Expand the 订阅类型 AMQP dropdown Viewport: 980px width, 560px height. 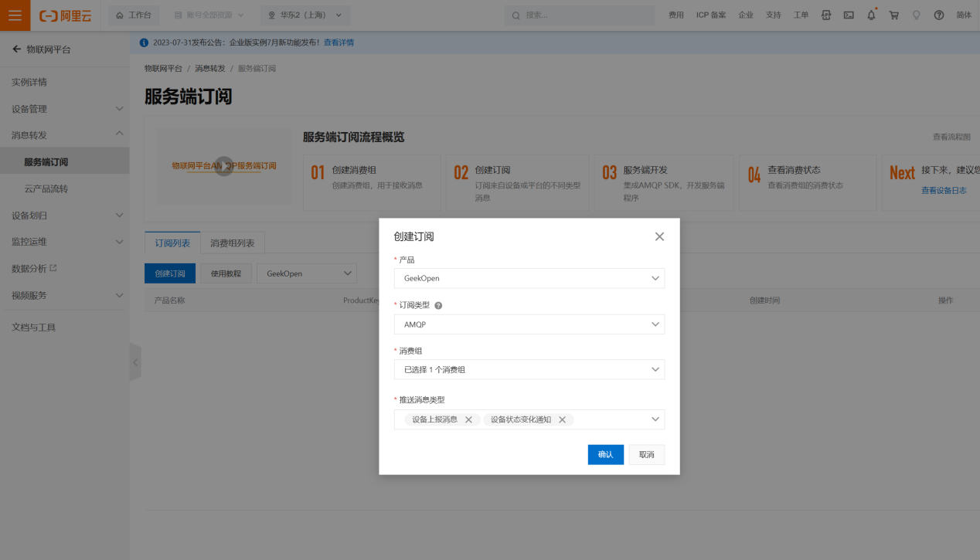[x=529, y=324]
